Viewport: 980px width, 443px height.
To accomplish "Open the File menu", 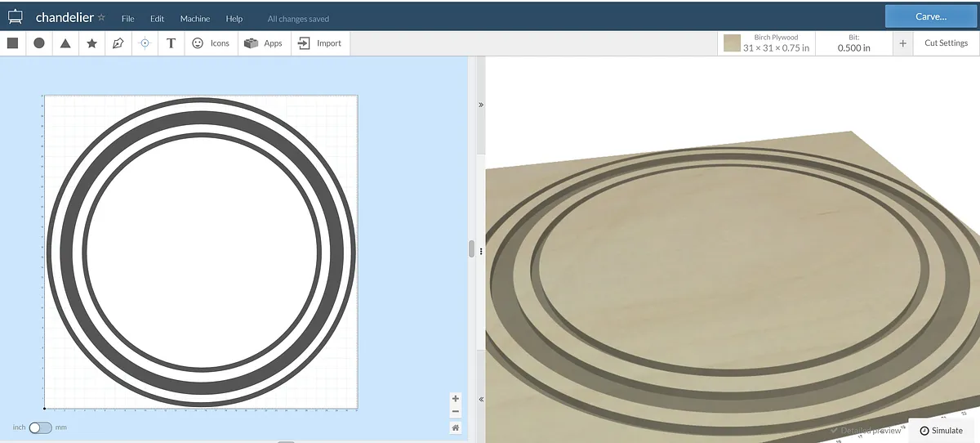I will coord(128,19).
